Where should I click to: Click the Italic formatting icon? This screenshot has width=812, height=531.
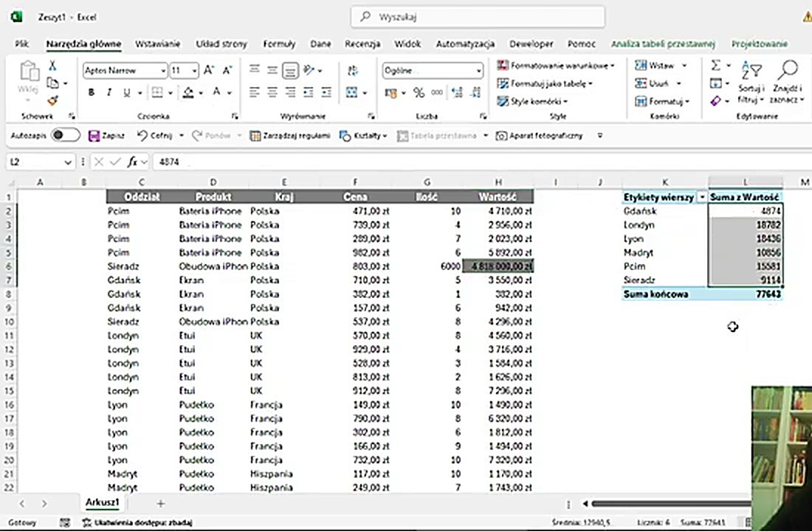click(x=109, y=93)
